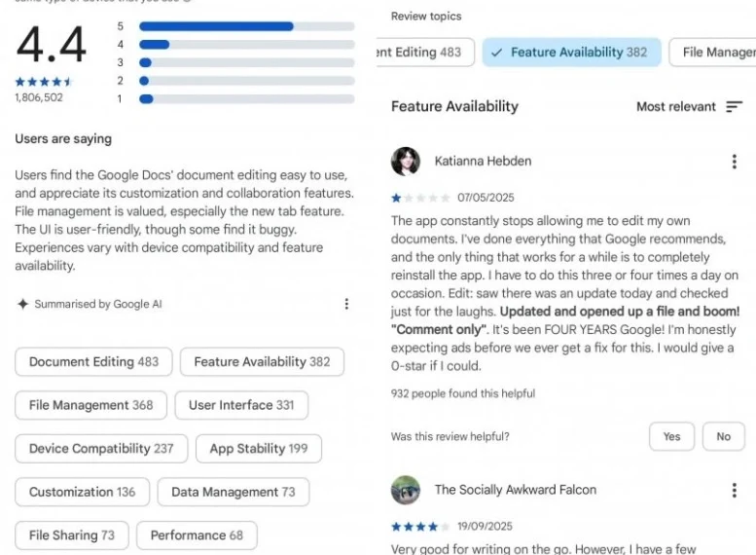Image resolution: width=756 pixels, height=555 pixels.
Task: Choose the Performance 68 topic chip
Action: tap(197, 536)
